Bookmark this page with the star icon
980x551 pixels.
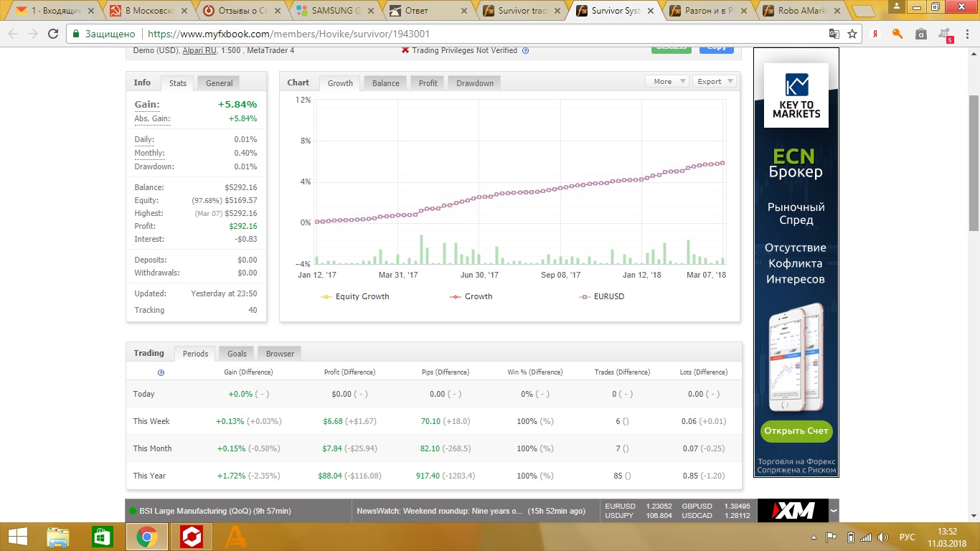852,34
